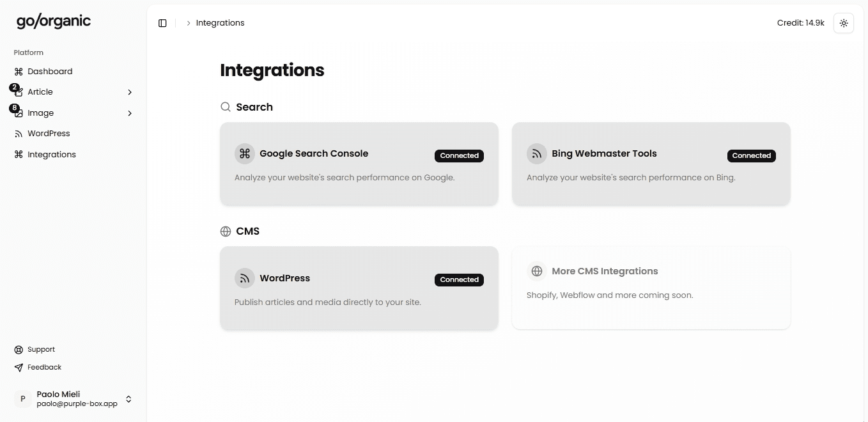Click the Bing Webmaster Tools feed icon
This screenshot has height=422, width=868.
(536, 153)
